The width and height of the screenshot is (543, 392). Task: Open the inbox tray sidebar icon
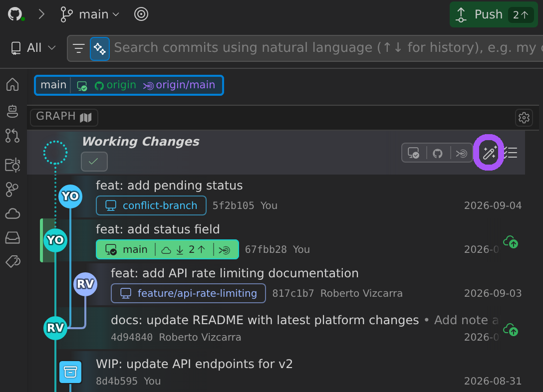click(x=12, y=238)
